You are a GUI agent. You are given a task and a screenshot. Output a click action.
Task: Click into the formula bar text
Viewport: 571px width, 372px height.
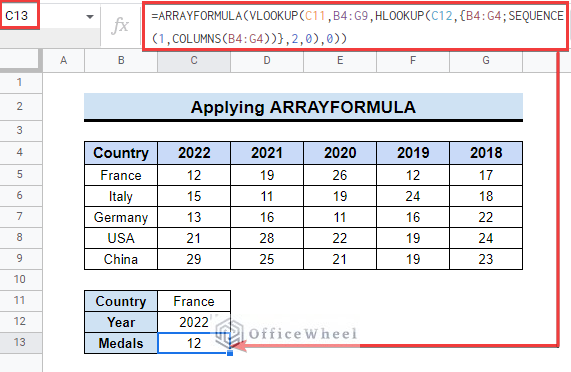pos(355,27)
